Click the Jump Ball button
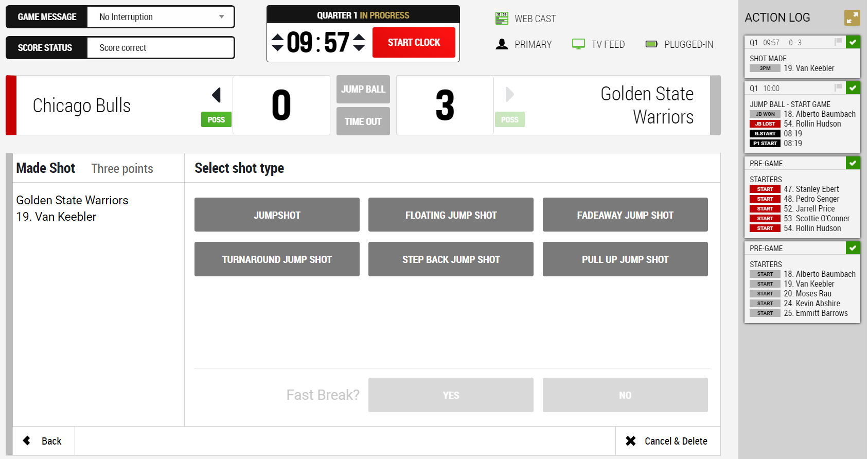868x459 pixels. [363, 90]
